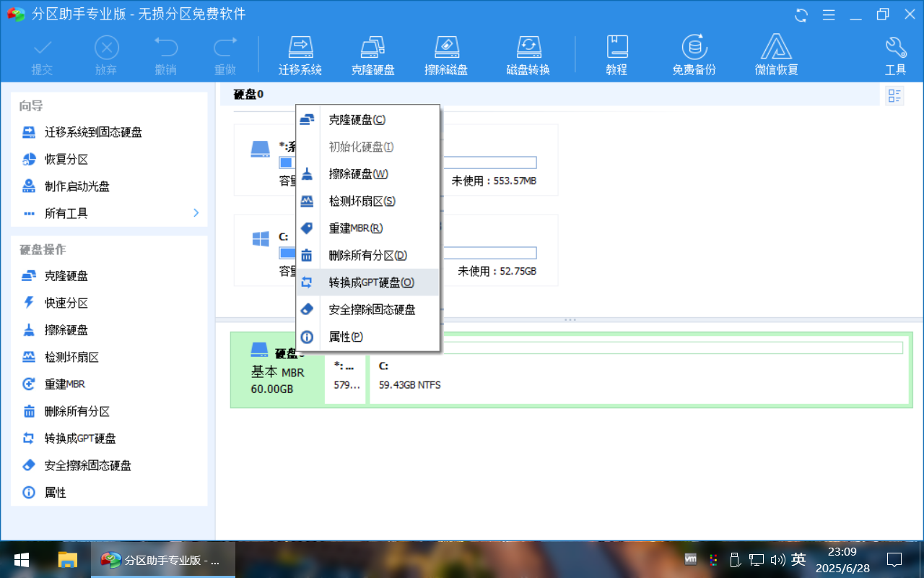Open the 微信恢复 toolbar tool

[x=776, y=55]
